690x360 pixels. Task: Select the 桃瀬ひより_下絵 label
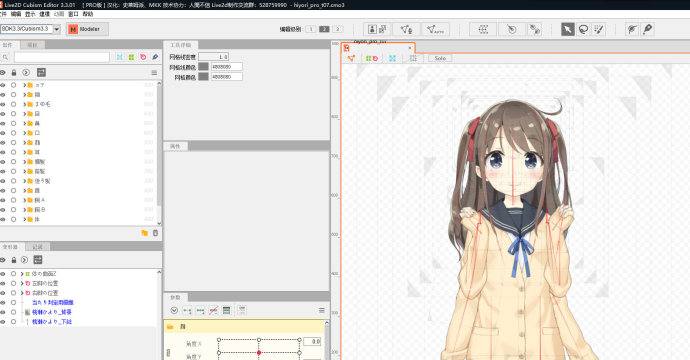coord(51,322)
